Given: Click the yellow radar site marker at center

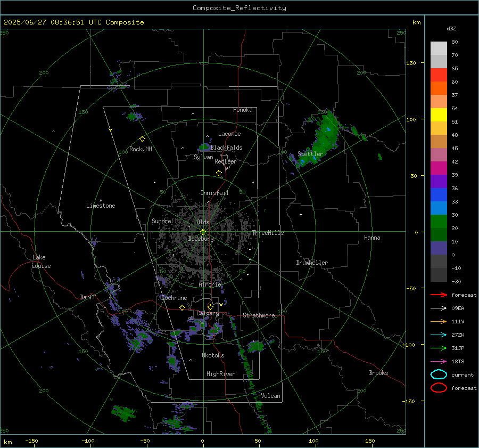Looking at the screenshot, I should point(203,232).
